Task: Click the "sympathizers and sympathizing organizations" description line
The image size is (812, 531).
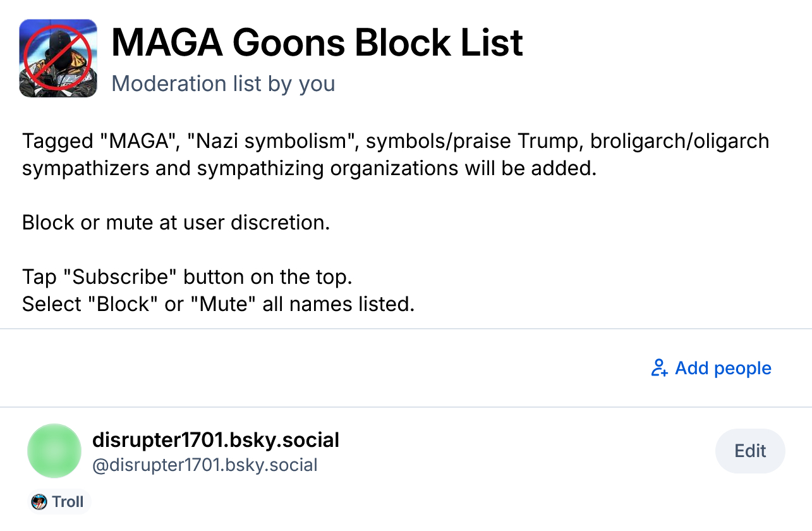Action: pyautogui.click(x=309, y=169)
